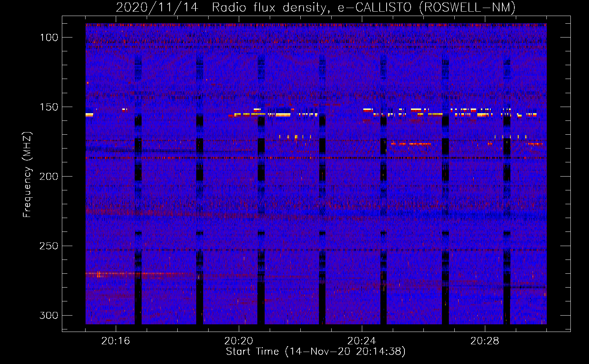This screenshot has width=589, height=364.
Task: Click the 'Frequency (MHZ)' y-axis title
Action: (27, 175)
